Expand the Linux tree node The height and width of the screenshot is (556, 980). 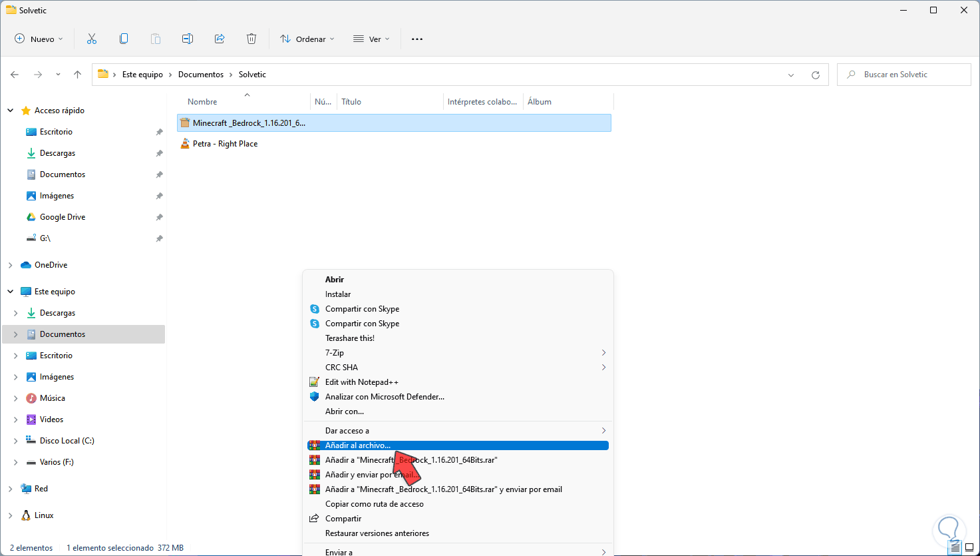coord(11,515)
